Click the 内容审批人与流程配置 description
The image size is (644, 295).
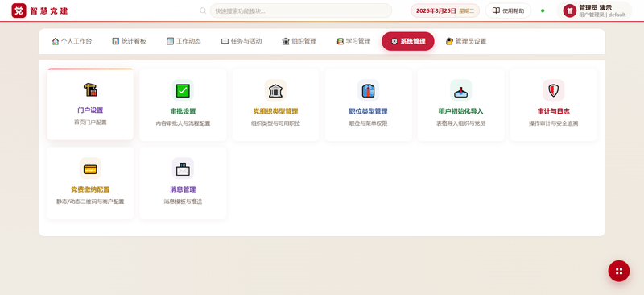tap(183, 123)
